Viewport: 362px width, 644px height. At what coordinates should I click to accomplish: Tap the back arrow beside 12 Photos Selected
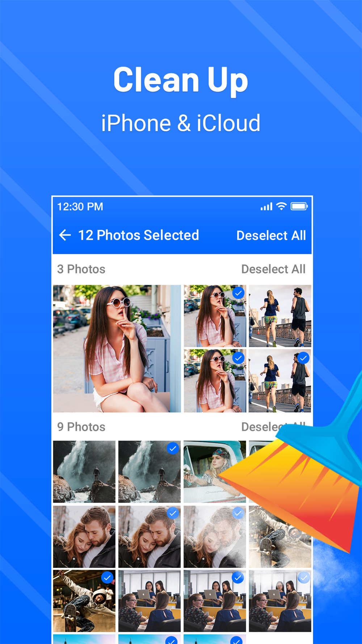[65, 235]
